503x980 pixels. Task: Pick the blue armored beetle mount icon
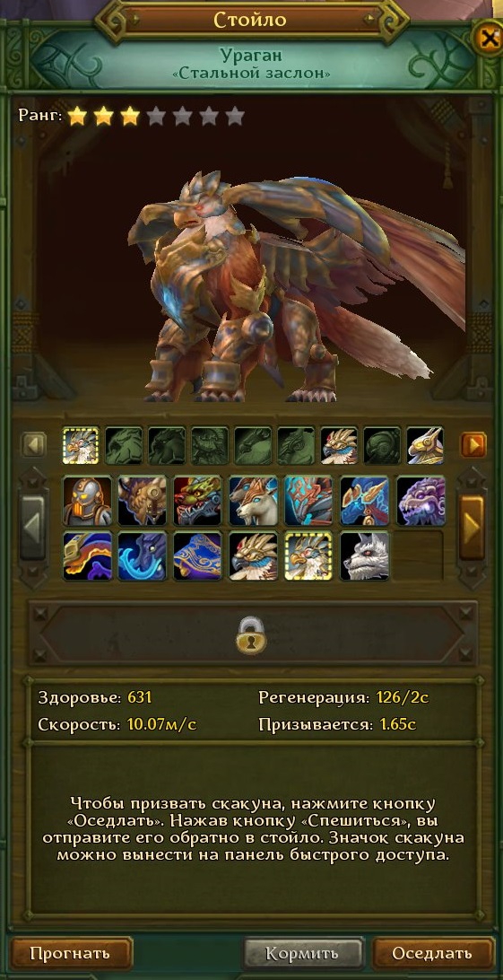(x=309, y=500)
